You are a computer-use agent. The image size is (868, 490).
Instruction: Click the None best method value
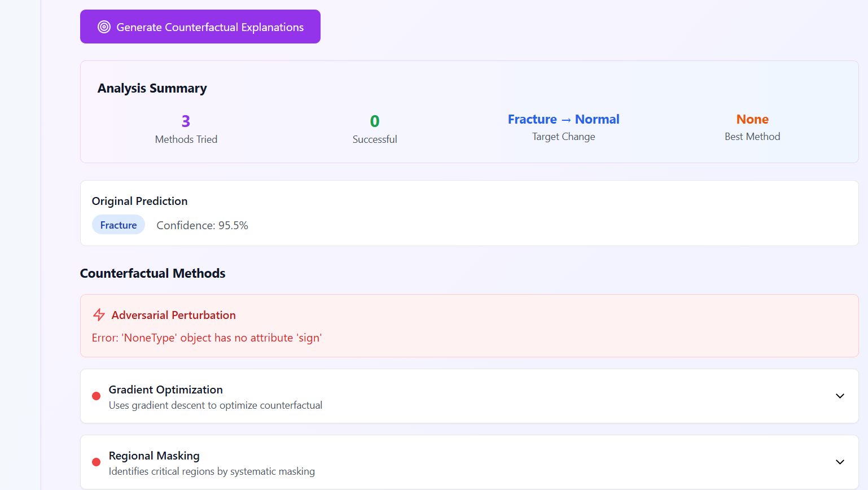click(752, 119)
